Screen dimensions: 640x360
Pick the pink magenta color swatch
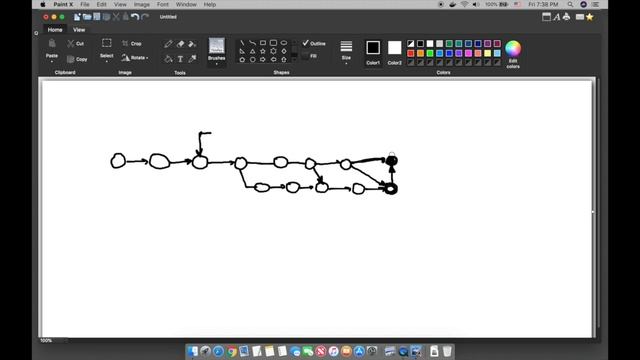point(468,53)
